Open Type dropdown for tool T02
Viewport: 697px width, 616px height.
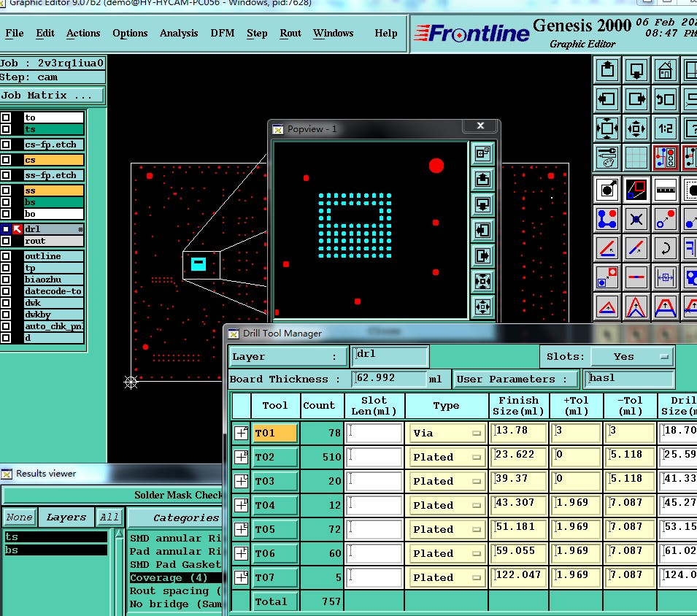coord(446,457)
